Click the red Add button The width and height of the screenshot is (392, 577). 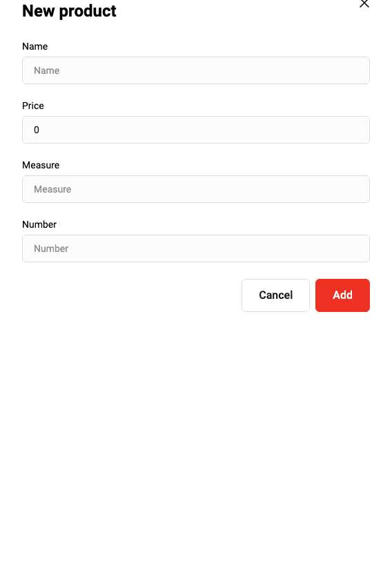pyautogui.click(x=342, y=295)
